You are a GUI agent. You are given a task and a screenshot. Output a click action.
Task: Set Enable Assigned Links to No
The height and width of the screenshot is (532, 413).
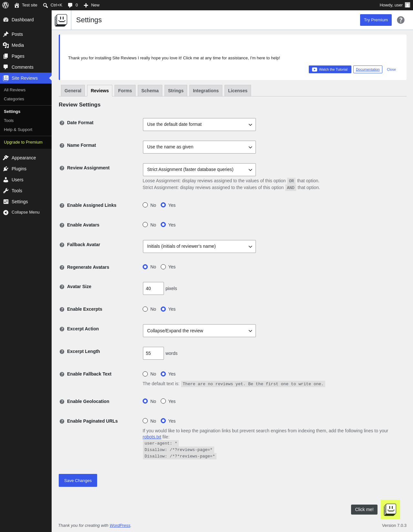145,205
